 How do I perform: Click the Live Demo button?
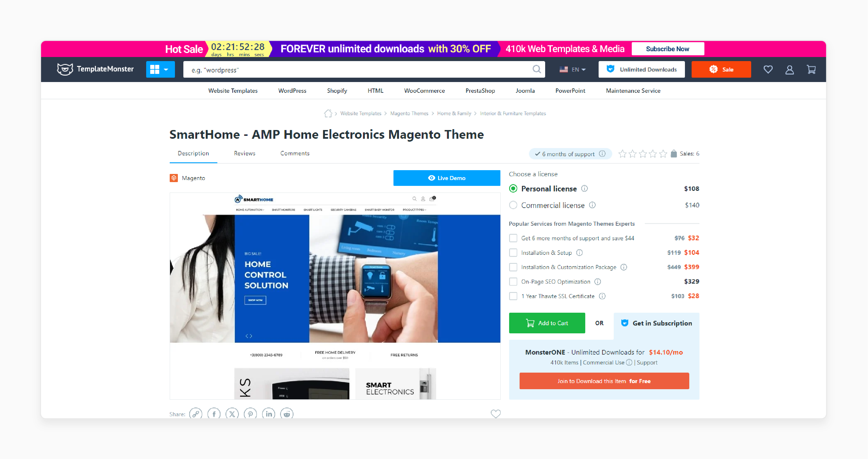[x=447, y=177]
